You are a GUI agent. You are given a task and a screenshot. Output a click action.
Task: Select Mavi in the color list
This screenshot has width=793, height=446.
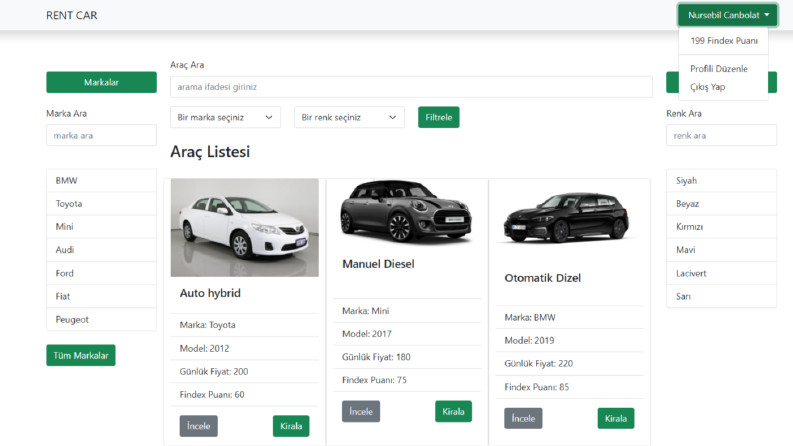point(721,250)
